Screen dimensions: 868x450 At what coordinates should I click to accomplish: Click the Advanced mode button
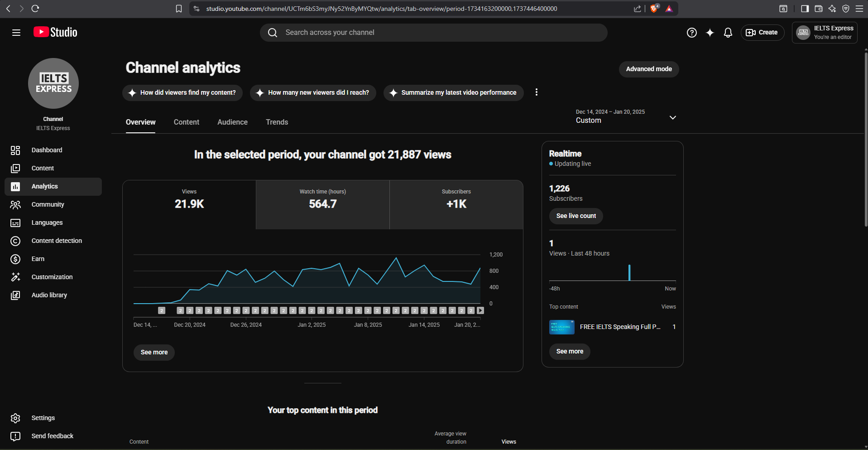click(x=649, y=69)
